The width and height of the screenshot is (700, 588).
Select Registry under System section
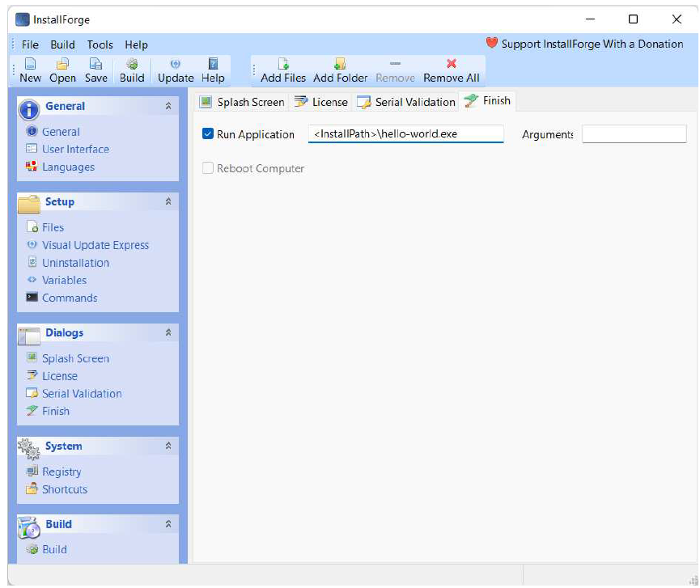[62, 472]
